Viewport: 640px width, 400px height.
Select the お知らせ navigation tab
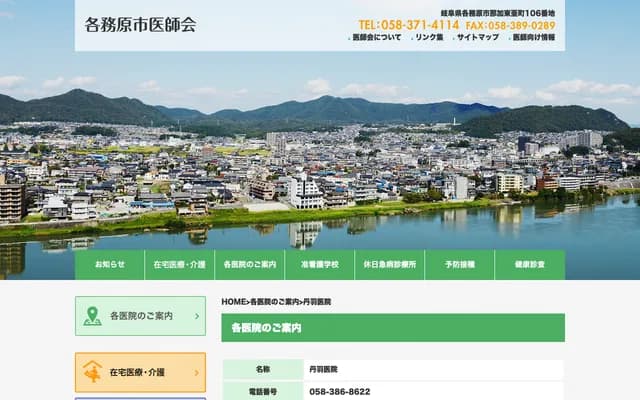(109, 264)
